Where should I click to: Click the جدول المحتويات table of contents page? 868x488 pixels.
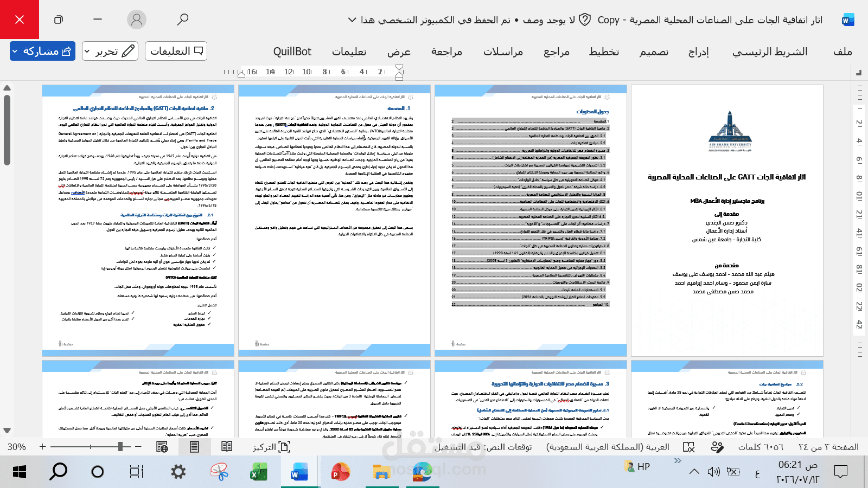pyautogui.click(x=531, y=220)
